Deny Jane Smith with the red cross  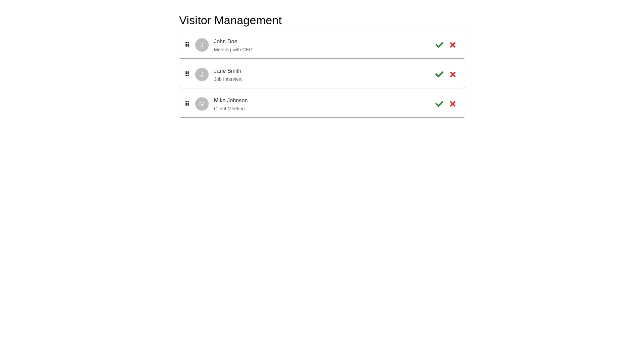(452, 74)
